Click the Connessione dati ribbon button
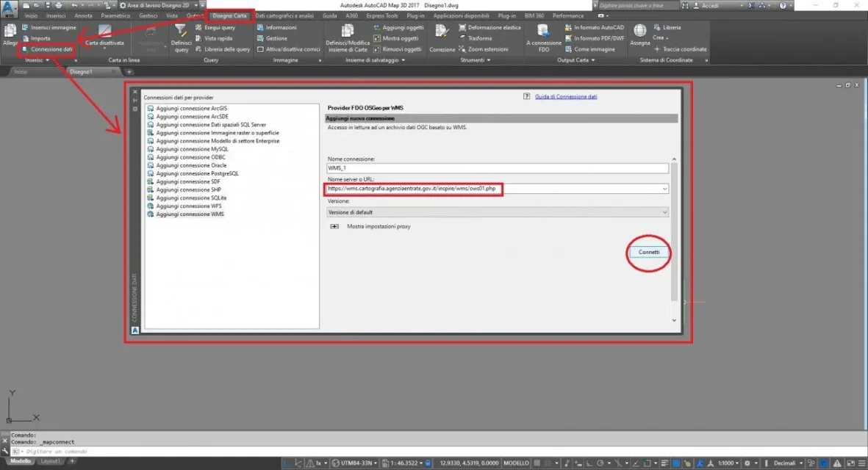Image resolution: width=868 pixels, height=470 pixels. [x=47, y=49]
